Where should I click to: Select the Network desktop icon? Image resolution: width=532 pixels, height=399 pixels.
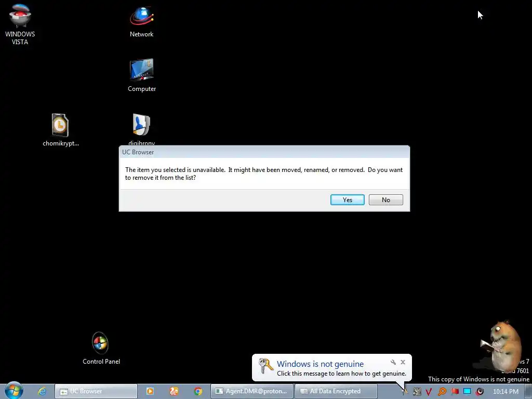click(141, 21)
